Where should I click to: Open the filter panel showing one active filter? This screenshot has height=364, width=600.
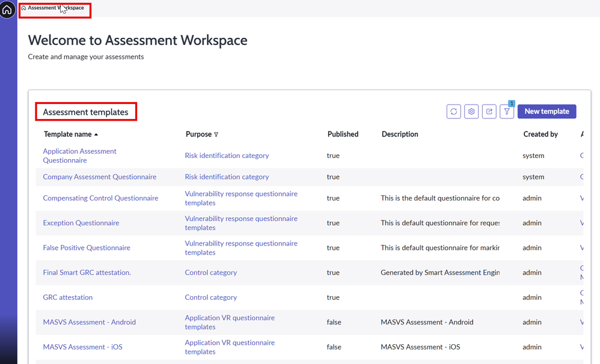(507, 111)
